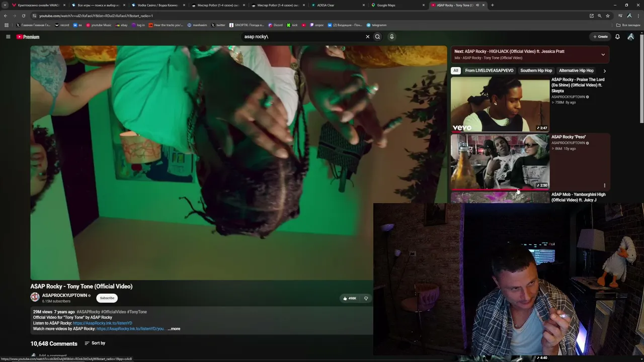Open the kick bookmark

[293, 25]
